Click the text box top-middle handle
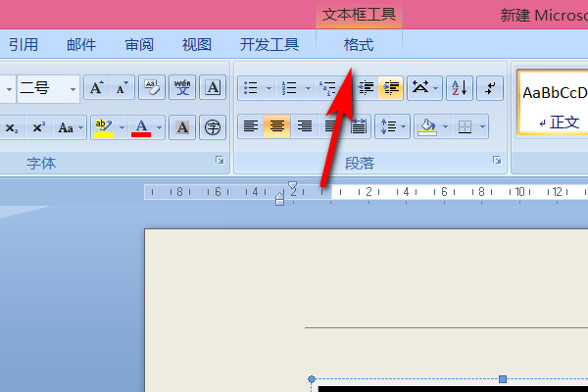Screen dimensions: 588x392 pyautogui.click(x=503, y=379)
